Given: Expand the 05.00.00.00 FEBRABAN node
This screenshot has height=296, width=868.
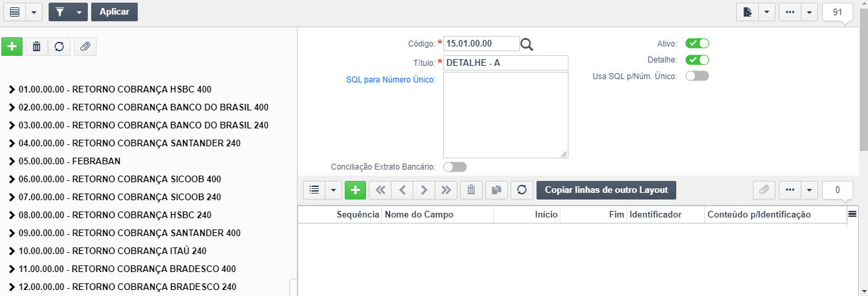Looking at the screenshot, I should [x=12, y=161].
